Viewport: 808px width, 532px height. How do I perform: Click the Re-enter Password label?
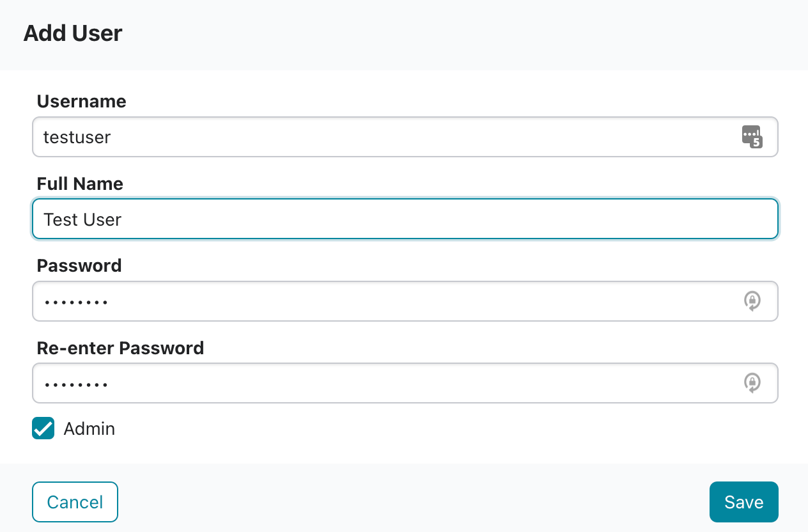tap(121, 348)
